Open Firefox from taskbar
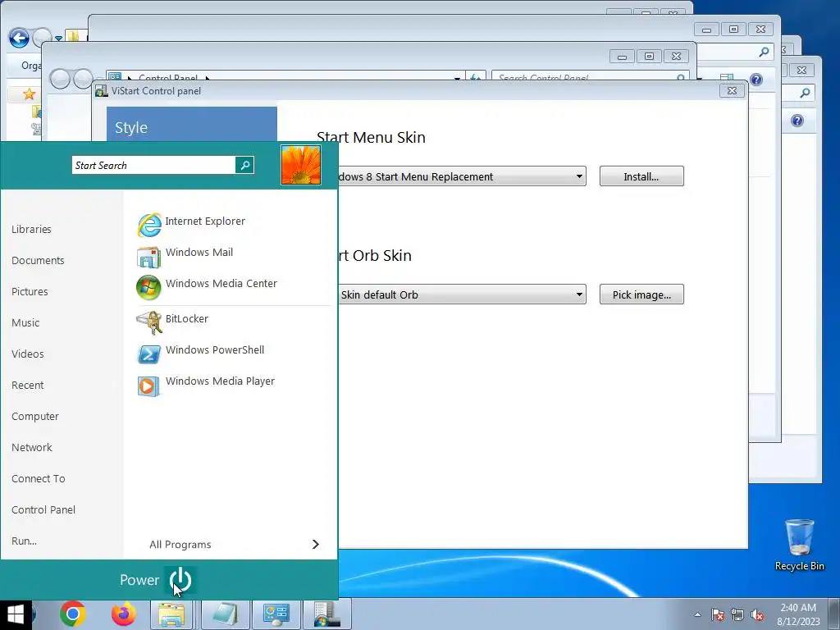The image size is (840, 630). (123, 614)
